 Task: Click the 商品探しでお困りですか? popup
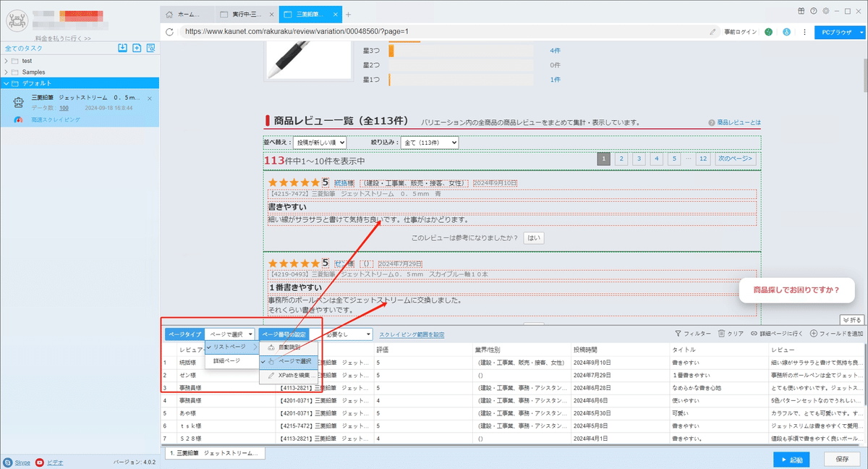(x=796, y=290)
